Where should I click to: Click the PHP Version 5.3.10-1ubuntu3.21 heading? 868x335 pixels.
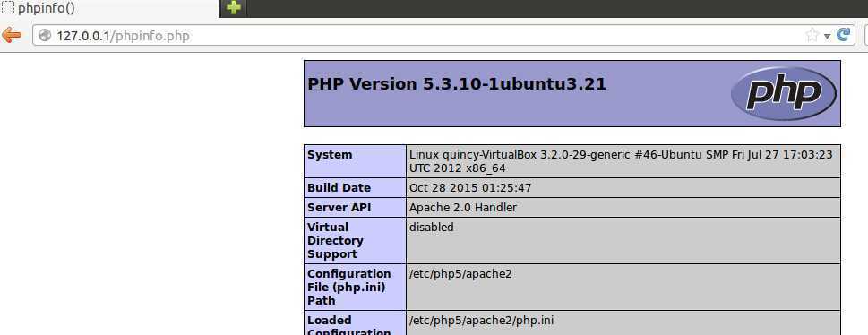point(457,84)
